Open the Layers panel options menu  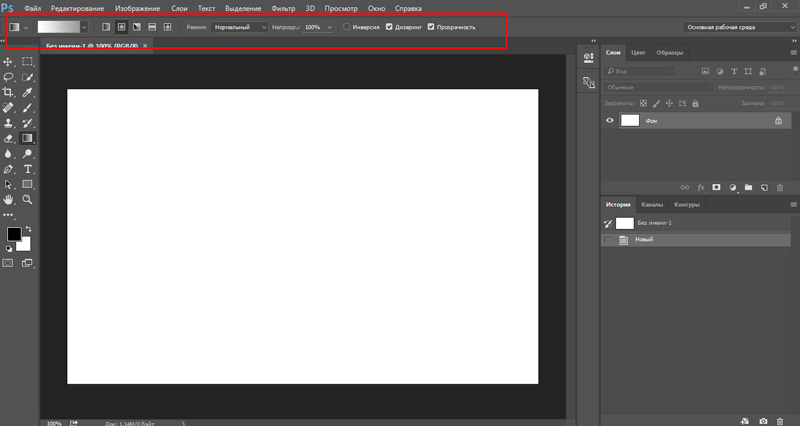[793, 53]
